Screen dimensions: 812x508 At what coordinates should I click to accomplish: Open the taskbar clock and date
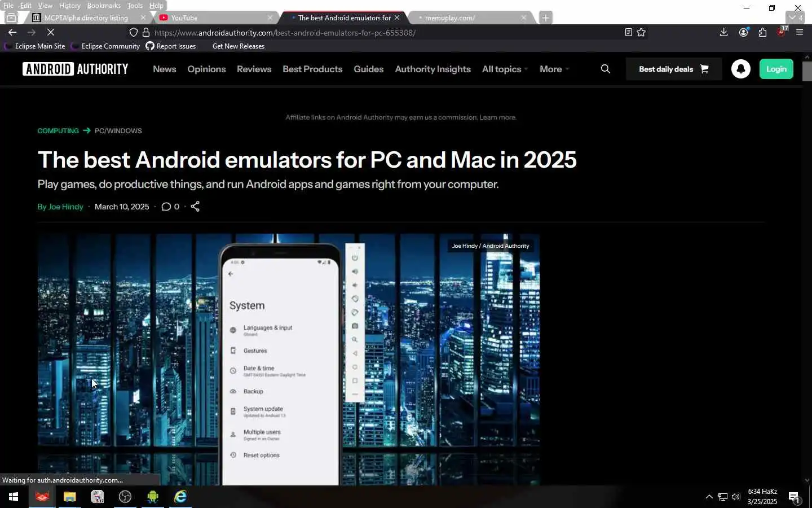[x=762, y=497]
